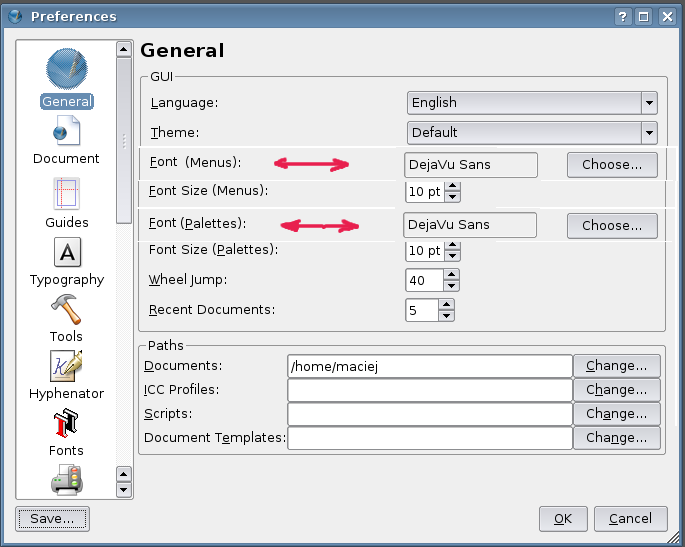Decrease the Font Size (Palettes) value

click(452, 255)
